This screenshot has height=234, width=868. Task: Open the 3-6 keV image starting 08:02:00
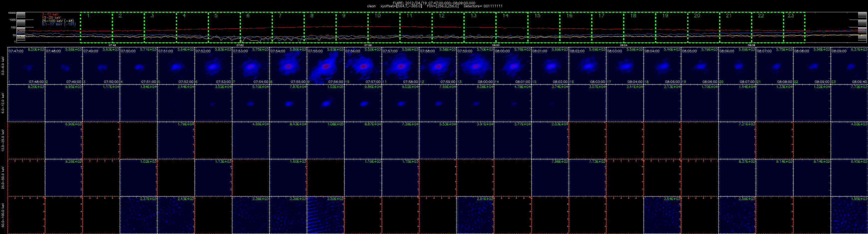click(587, 65)
